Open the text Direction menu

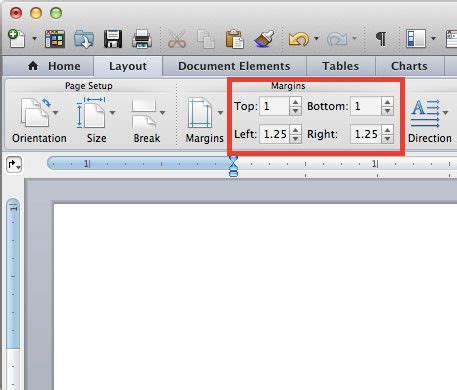tap(430, 120)
